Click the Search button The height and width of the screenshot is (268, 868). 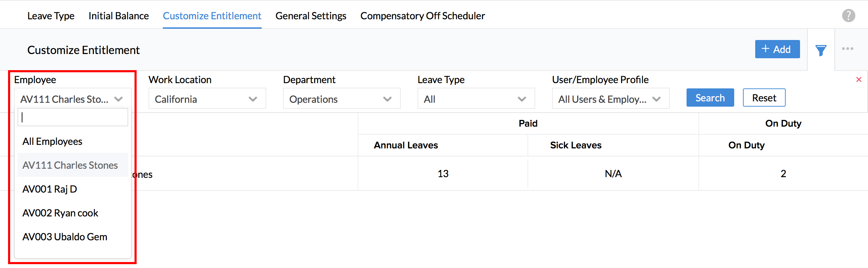(x=710, y=98)
